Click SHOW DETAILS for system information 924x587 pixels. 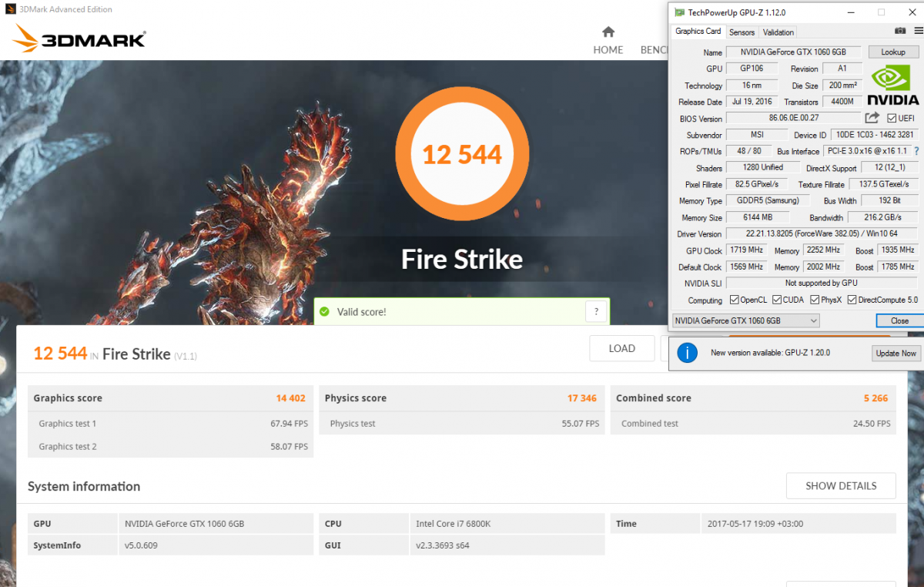pos(841,486)
